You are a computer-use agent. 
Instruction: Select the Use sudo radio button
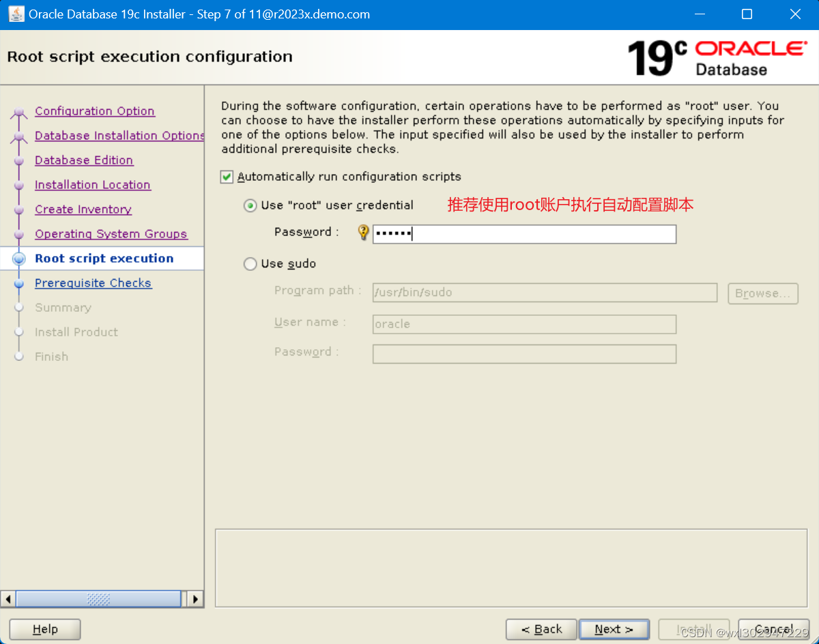pos(250,264)
